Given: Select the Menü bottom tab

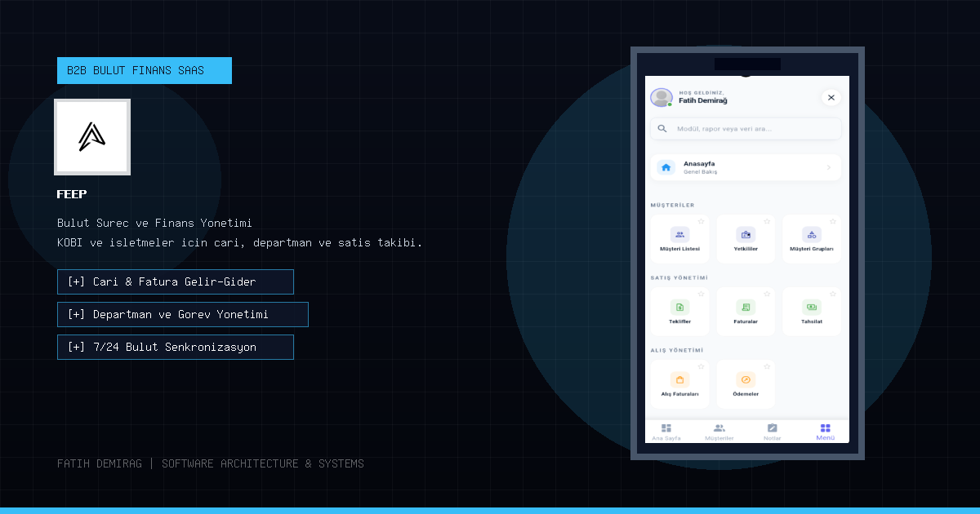Looking at the screenshot, I should click(826, 432).
